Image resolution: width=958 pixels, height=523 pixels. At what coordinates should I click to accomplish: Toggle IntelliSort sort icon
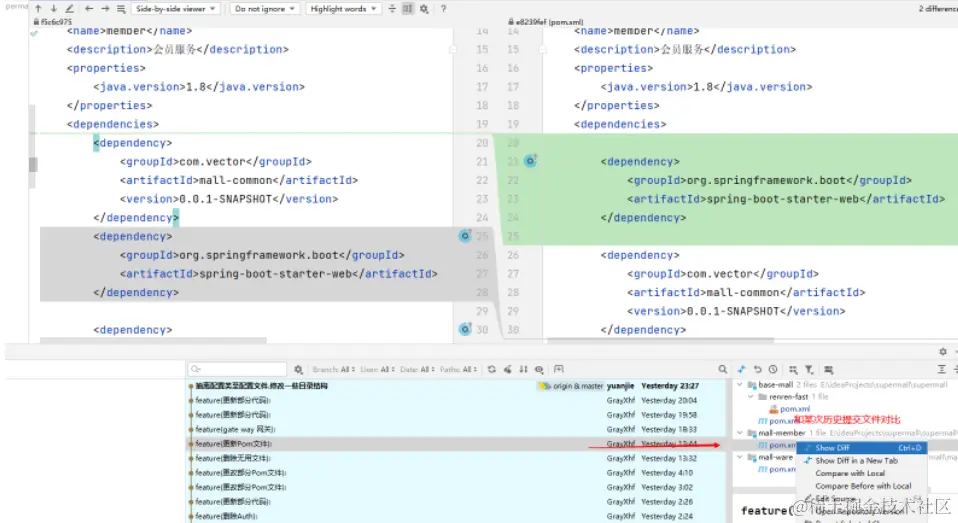pos(524,370)
